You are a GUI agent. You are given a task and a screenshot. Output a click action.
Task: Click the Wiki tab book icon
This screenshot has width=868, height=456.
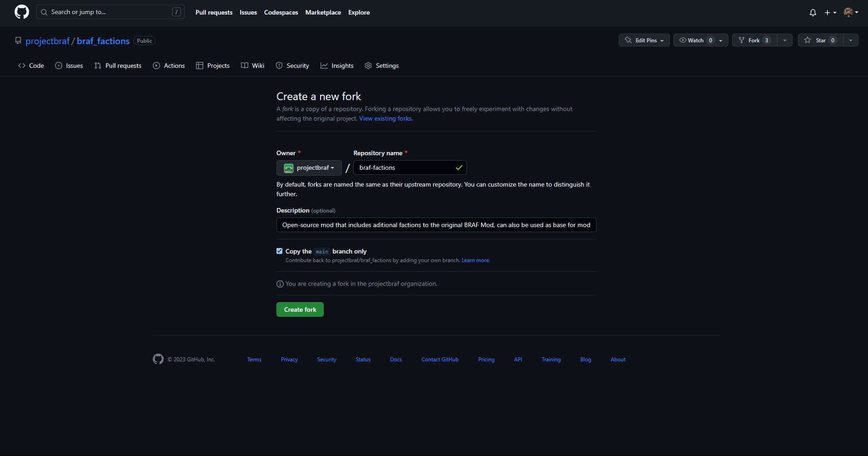pyautogui.click(x=245, y=66)
